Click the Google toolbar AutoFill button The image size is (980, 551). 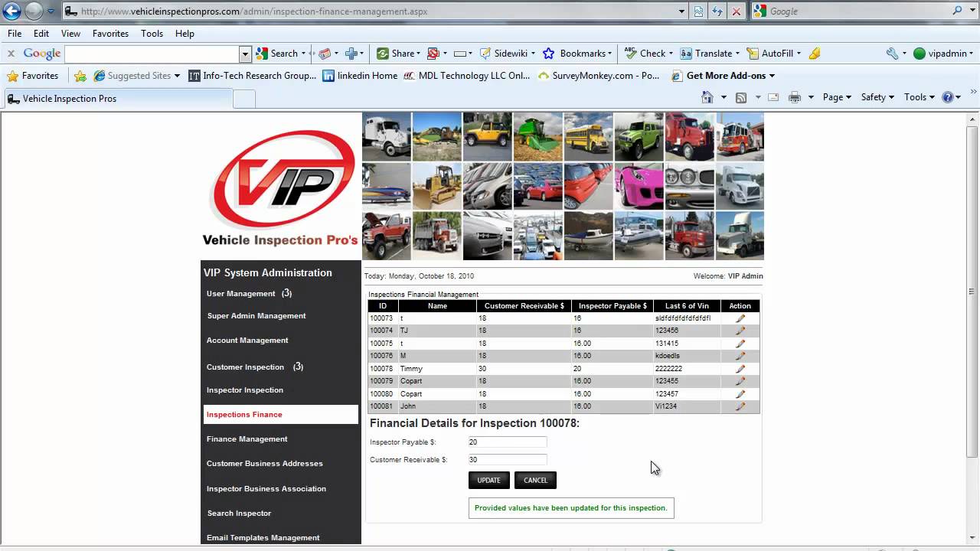[x=774, y=54]
